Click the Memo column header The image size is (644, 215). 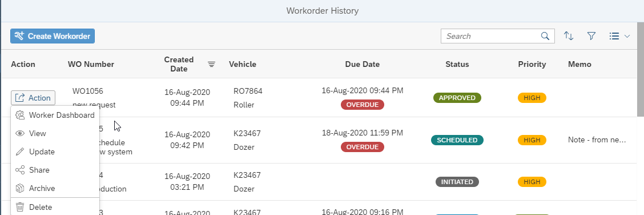579,64
